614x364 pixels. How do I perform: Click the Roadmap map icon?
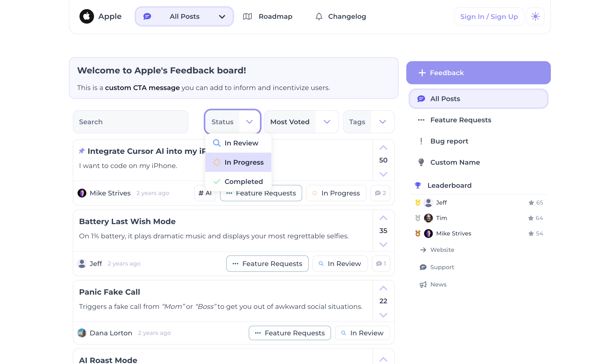247,16
